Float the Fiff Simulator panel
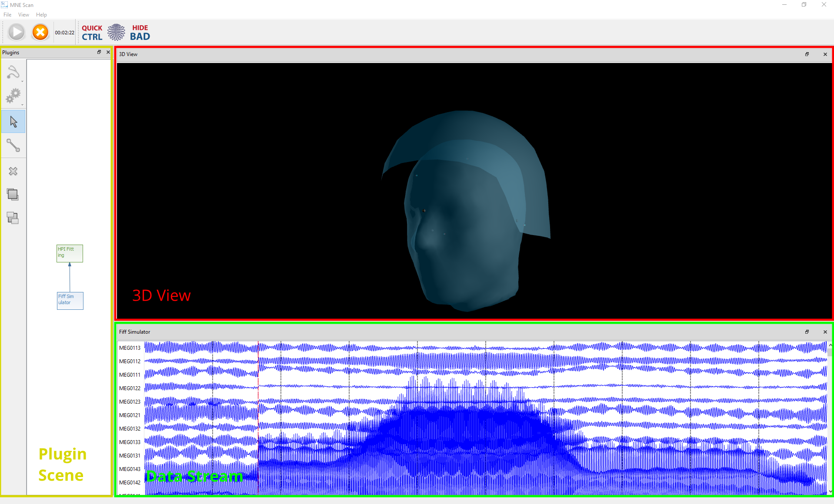The image size is (834, 504). coord(807,332)
